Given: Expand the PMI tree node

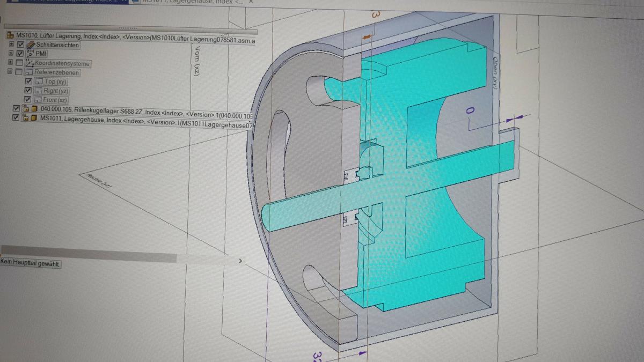Looking at the screenshot, I should click(11, 54).
